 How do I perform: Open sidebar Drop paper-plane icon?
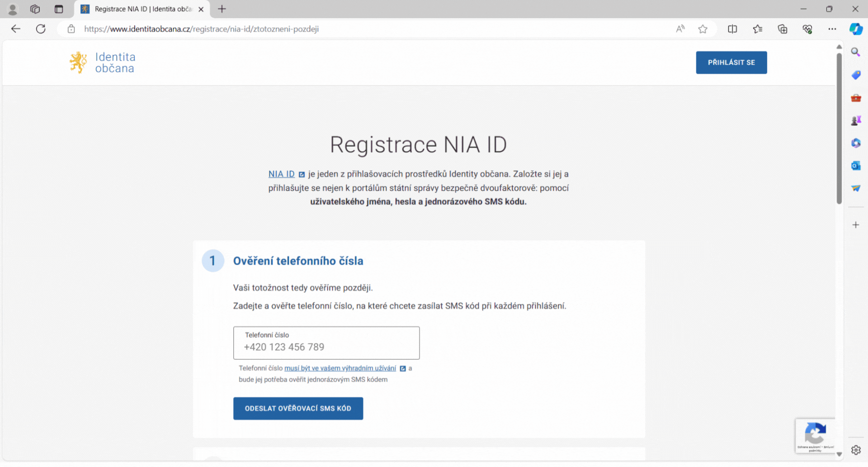(856, 188)
